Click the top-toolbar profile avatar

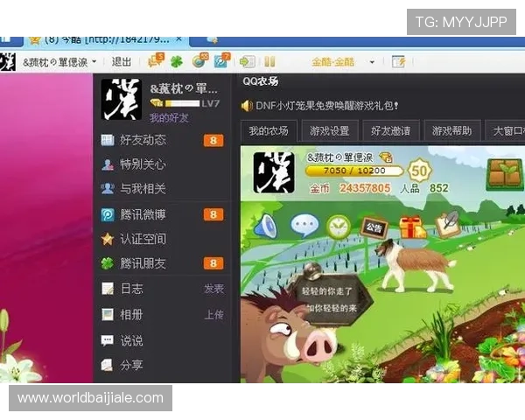[7, 62]
